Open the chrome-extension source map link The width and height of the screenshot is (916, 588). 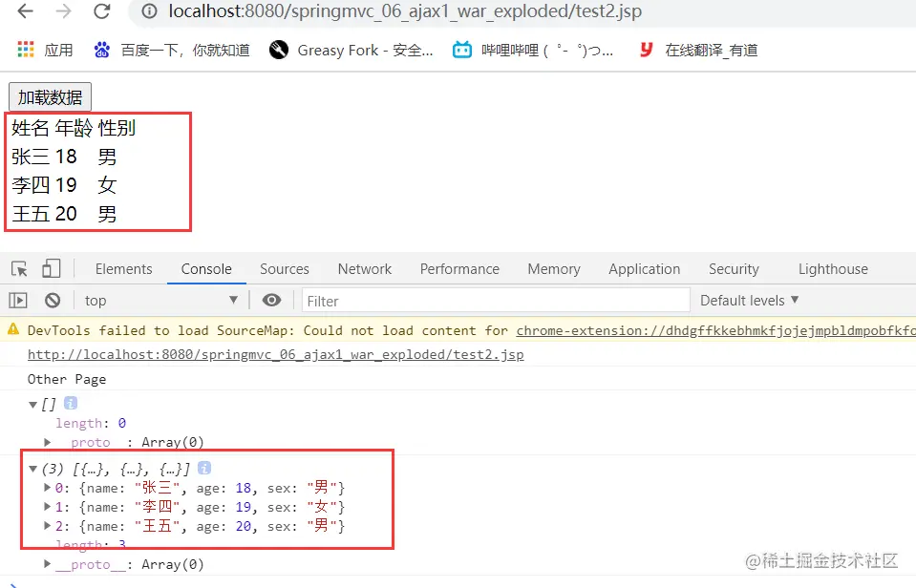pos(715,330)
